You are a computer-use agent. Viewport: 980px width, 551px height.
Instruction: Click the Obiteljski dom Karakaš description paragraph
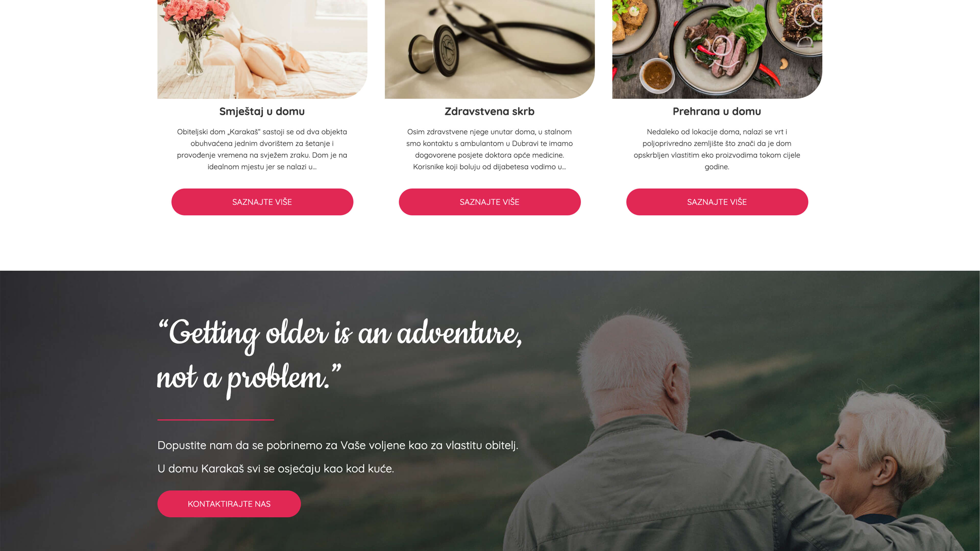[262, 149]
